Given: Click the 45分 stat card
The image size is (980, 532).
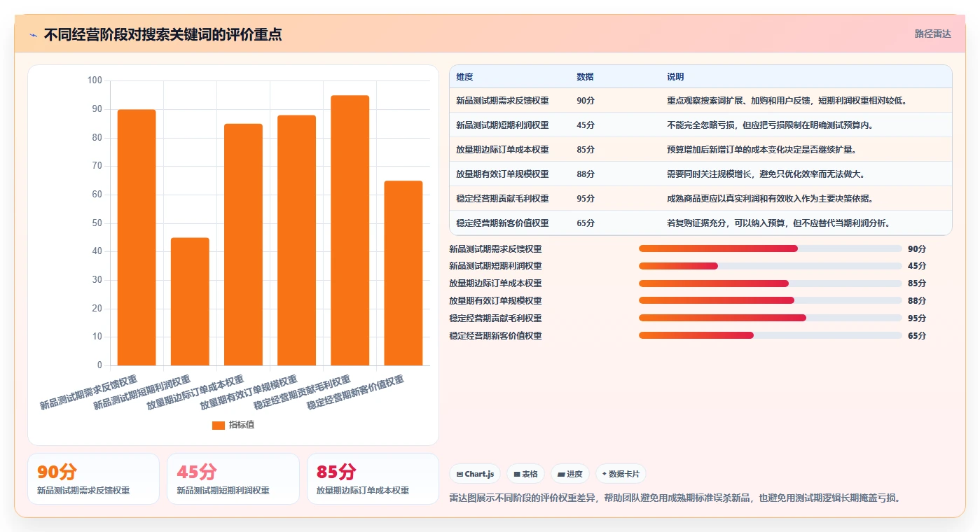Looking at the screenshot, I should [233, 479].
